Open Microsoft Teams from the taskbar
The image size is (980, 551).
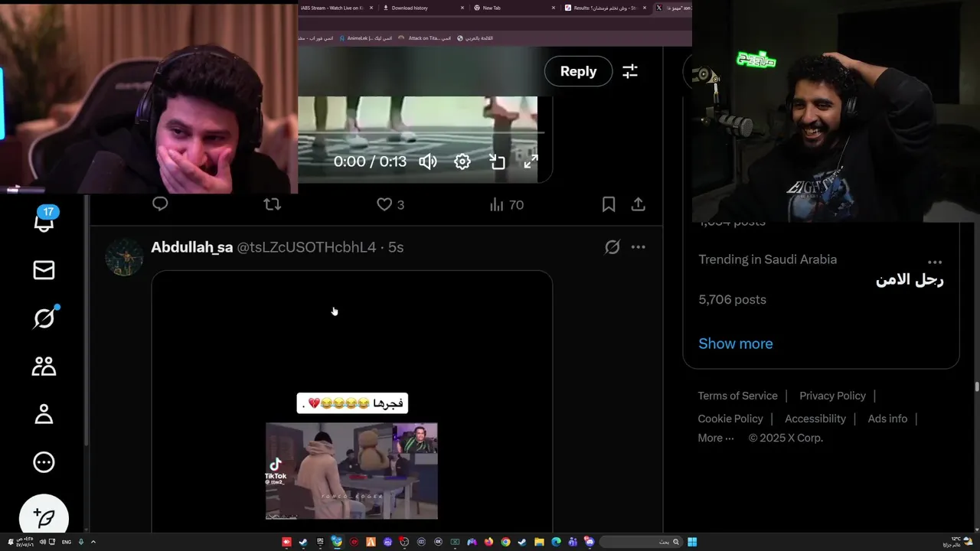573,542
